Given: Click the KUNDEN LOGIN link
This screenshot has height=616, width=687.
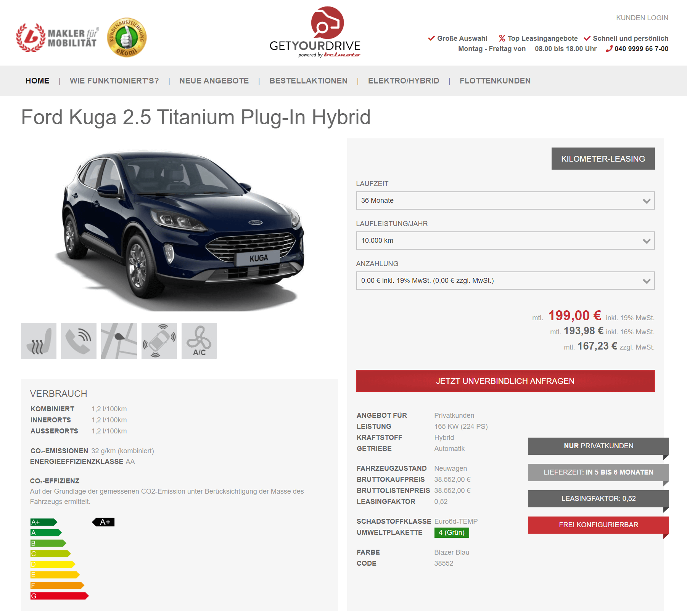Looking at the screenshot, I should (642, 18).
